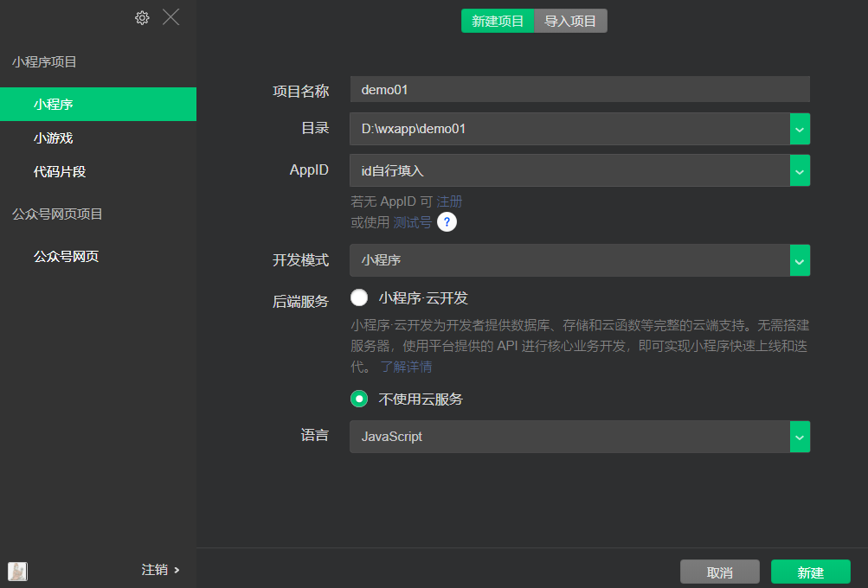Click the 后端服务 label

tap(300, 302)
